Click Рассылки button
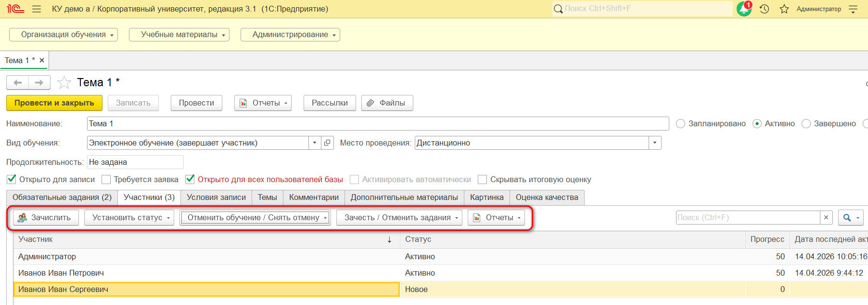The height and width of the screenshot is (305, 868). (x=330, y=103)
